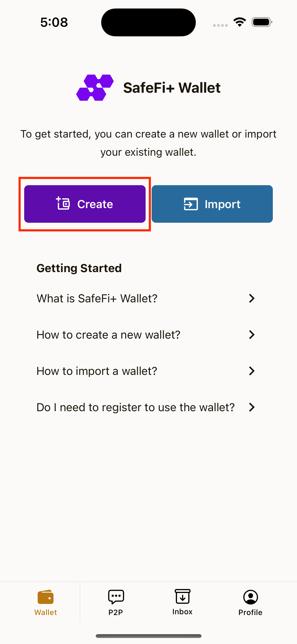Tap the SafeFi+ purple hexagon logo
297x644 pixels.
click(x=95, y=88)
